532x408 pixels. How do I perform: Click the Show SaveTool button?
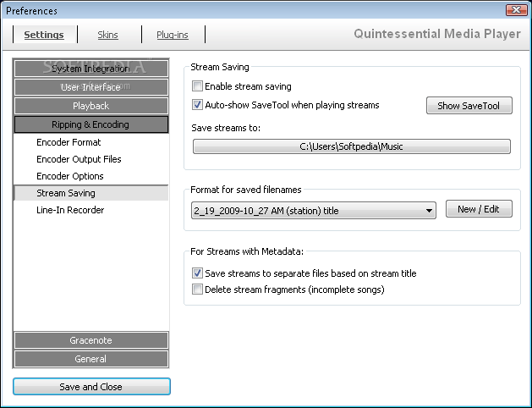click(469, 106)
